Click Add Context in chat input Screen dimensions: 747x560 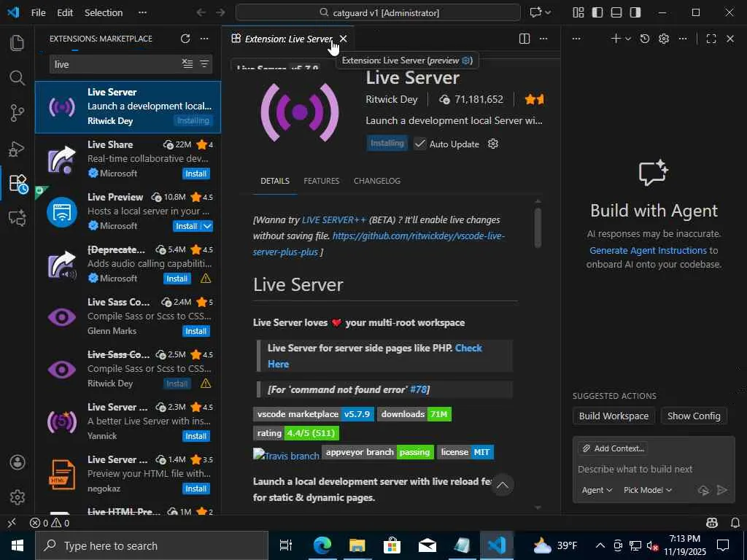[x=614, y=448]
